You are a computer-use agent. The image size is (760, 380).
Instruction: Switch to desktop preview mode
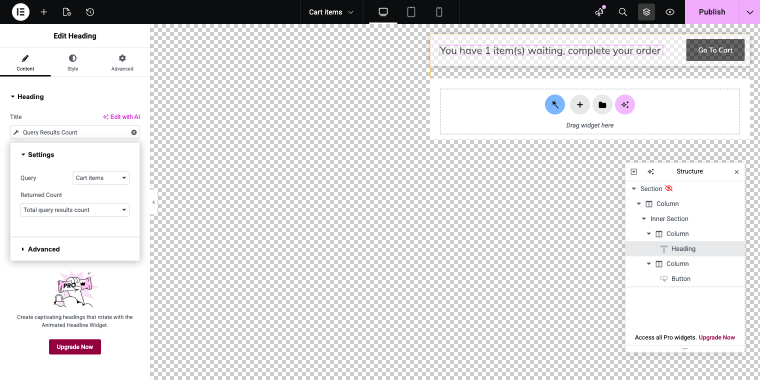[383, 12]
